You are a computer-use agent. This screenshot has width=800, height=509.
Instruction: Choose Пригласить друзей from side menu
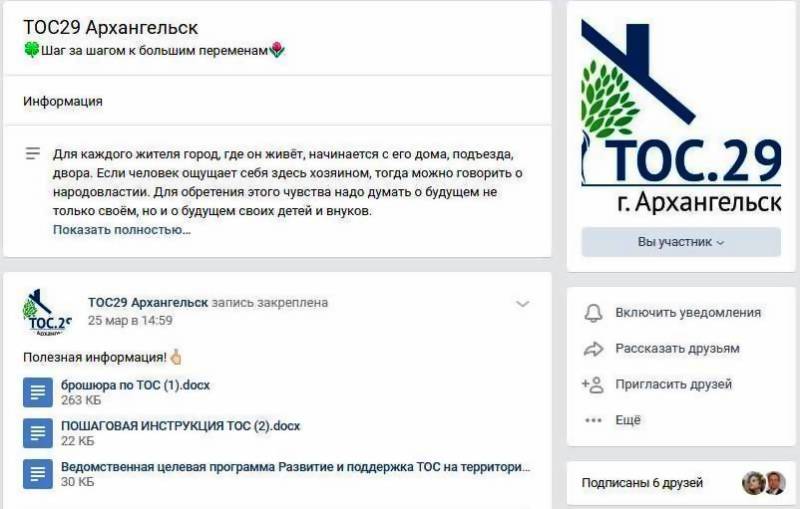coord(674,384)
